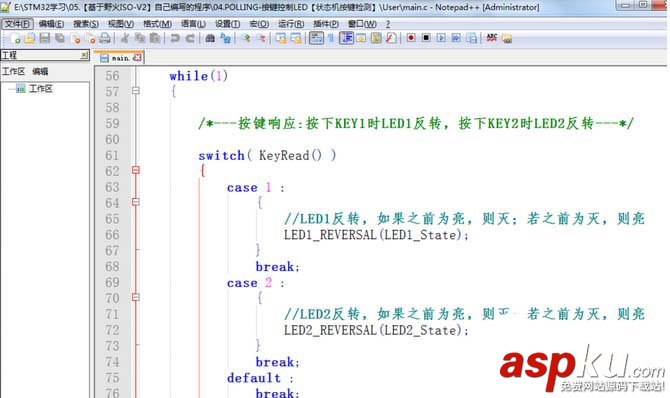Screen dimensions: 670x398
Task: Undo the last edit with the Undo icon
Action: (x=175, y=38)
